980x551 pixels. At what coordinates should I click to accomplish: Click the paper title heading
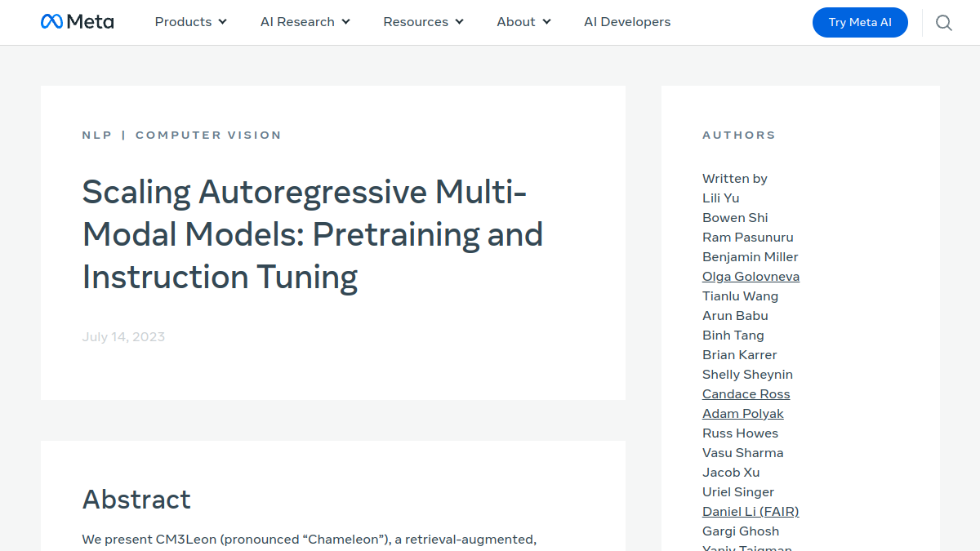click(x=313, y=234)
